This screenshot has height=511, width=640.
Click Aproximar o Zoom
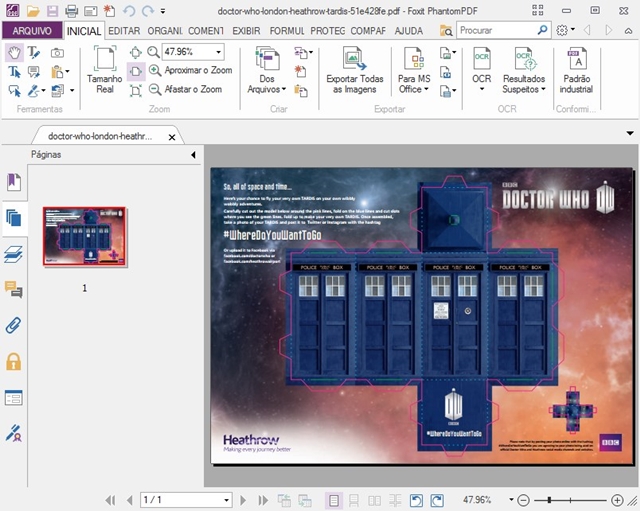click(x=190, y=70)
